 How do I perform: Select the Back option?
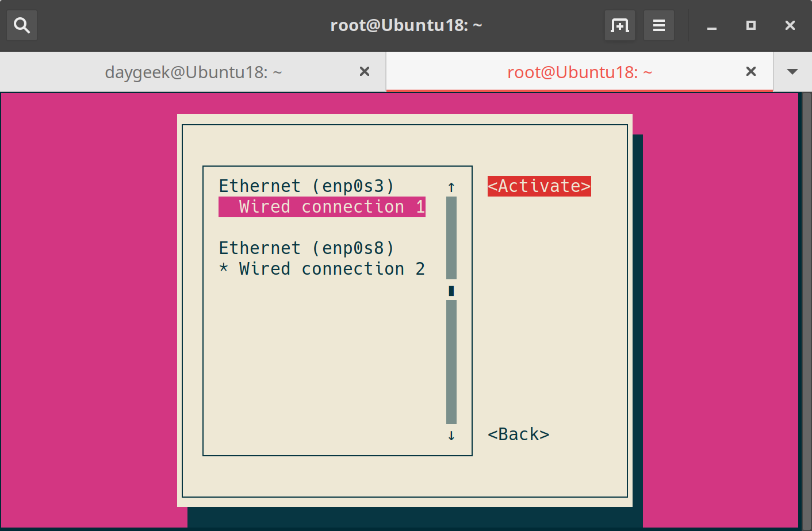pyautogui.click(x=518, y=434)
